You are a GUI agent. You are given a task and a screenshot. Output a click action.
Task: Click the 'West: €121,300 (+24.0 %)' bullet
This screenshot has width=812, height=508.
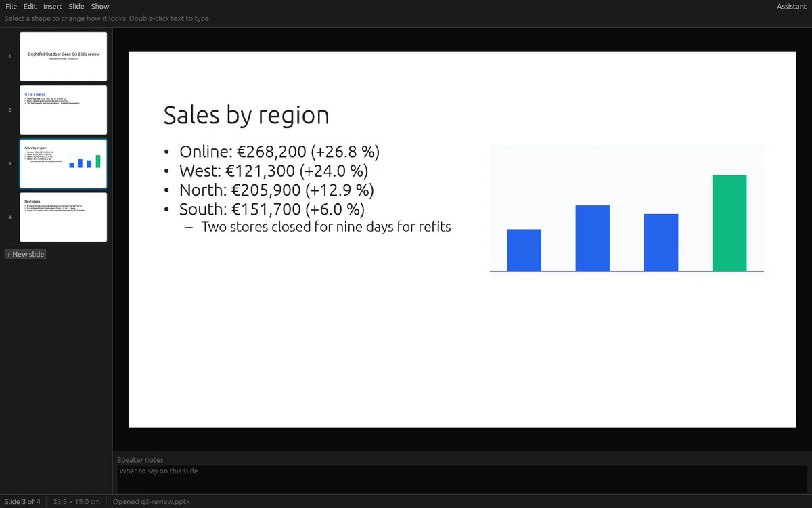click(x=273, y=171)
